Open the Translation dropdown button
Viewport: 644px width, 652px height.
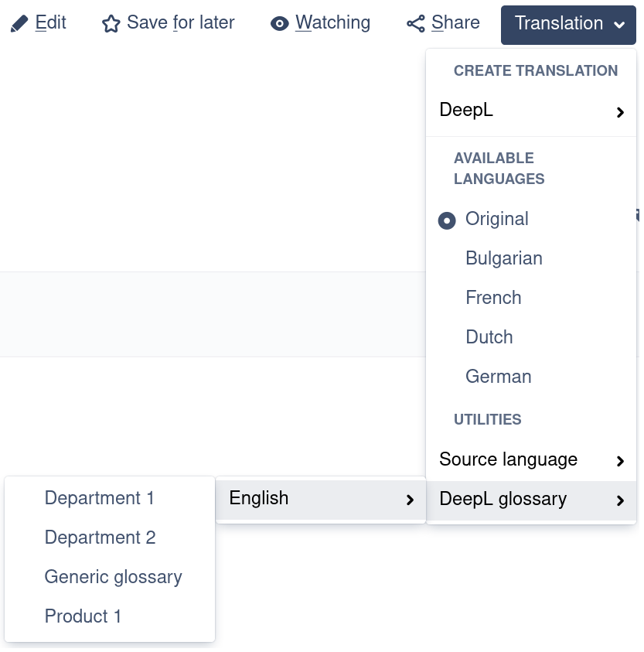567,24
